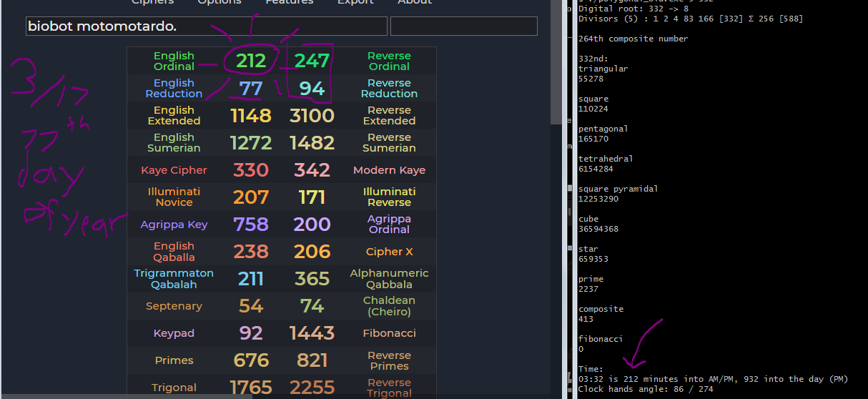The height and width of the screenshot is (399, 868).
Task: Select the English Reduction cipher label
Action: (174, 88)
